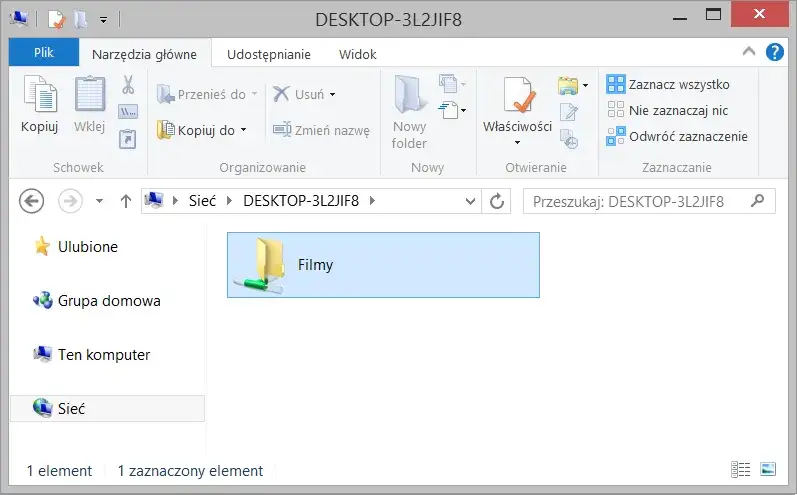This screenshot has height=495, width=797.
Task: Click Odwróć zaznaczenie invert selection
Action: click(x=677, y=136)
